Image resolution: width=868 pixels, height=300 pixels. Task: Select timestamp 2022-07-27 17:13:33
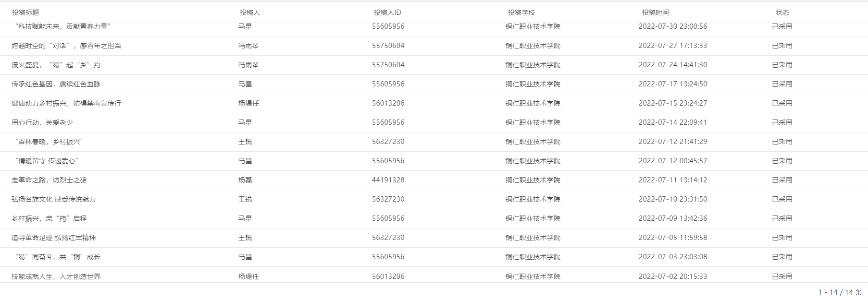click(x=673, y=46)
